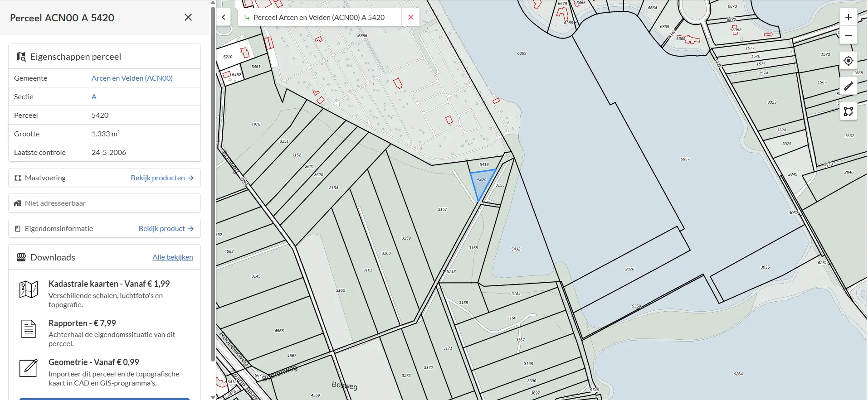Screen dimensions: 868x400
Task: Open Alle bekijken downloads link
Action: [x=173, y=257]
